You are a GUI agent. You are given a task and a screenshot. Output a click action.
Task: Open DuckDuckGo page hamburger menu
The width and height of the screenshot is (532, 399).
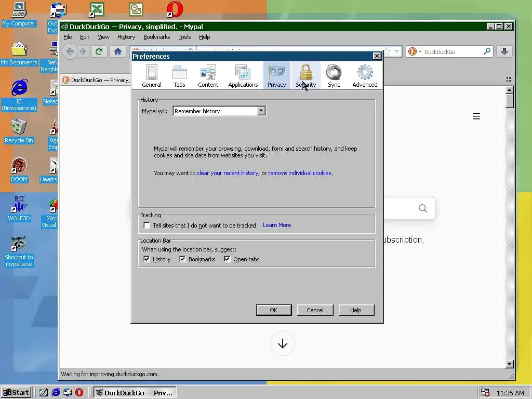[476, 116]
